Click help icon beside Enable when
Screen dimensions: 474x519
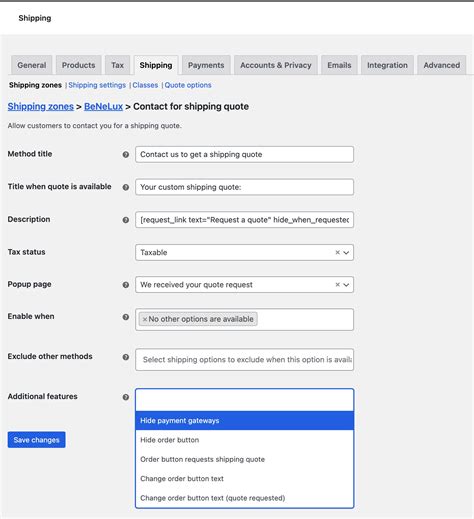pos(126,317)
